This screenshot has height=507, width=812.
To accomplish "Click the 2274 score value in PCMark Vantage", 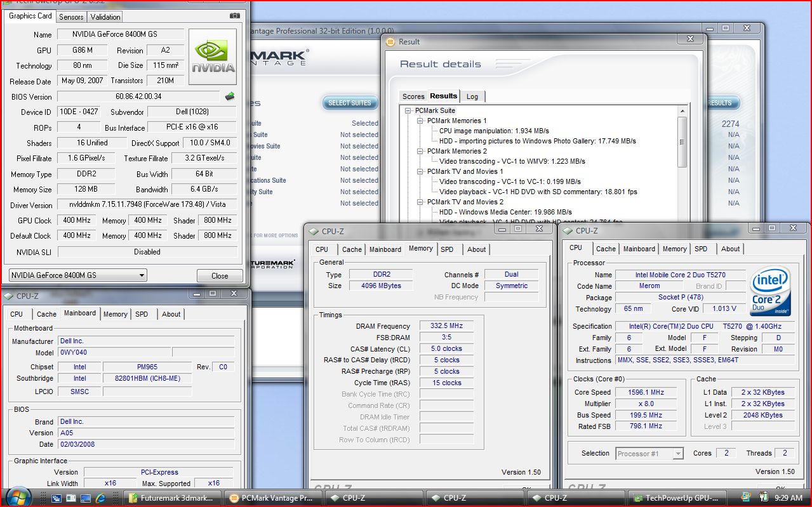I will tap(730, 124).
